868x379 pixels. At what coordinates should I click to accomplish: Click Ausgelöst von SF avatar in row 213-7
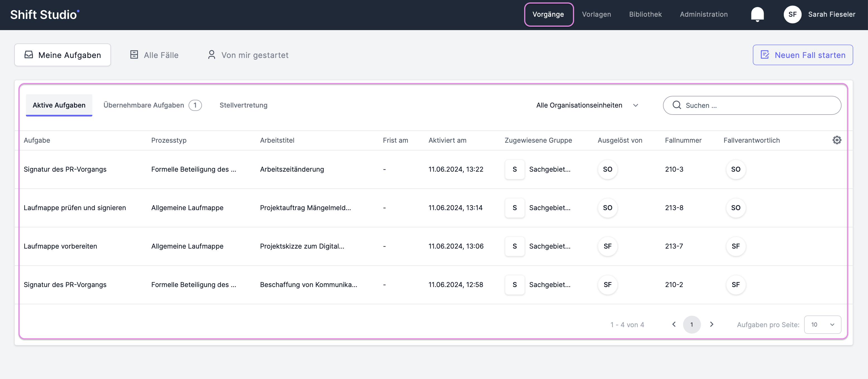(607, 246)
